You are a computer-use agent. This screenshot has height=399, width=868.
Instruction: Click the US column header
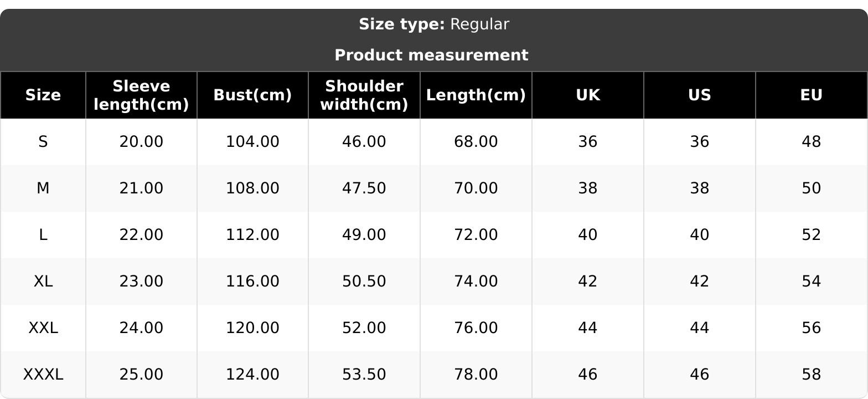click(x=699, y=95)
